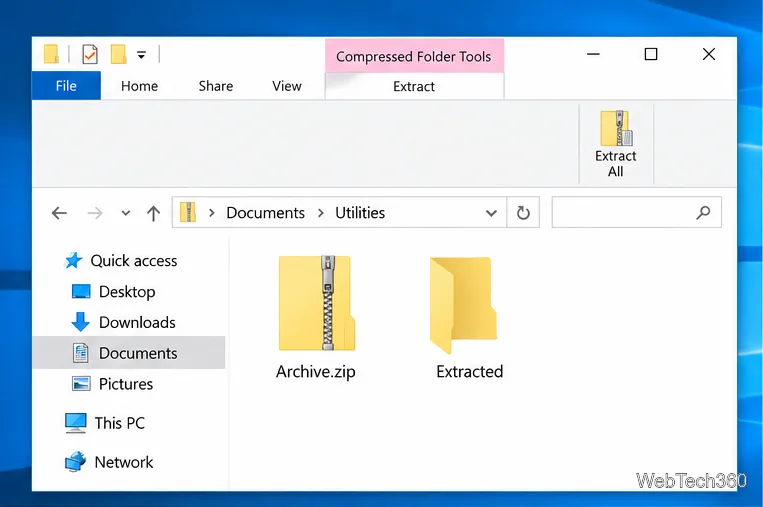Click the Extracted folder name label

tap(470, 372)
